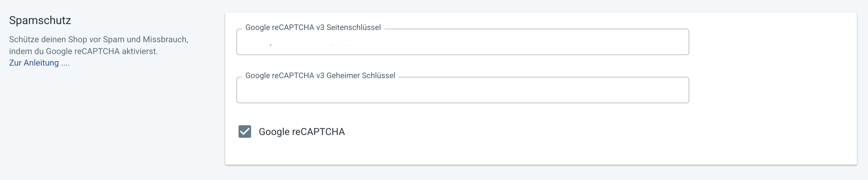Open the Zur Anleitung link
Image resolution: width=868 pixels, height=180 pixels.
coord(34,63)
